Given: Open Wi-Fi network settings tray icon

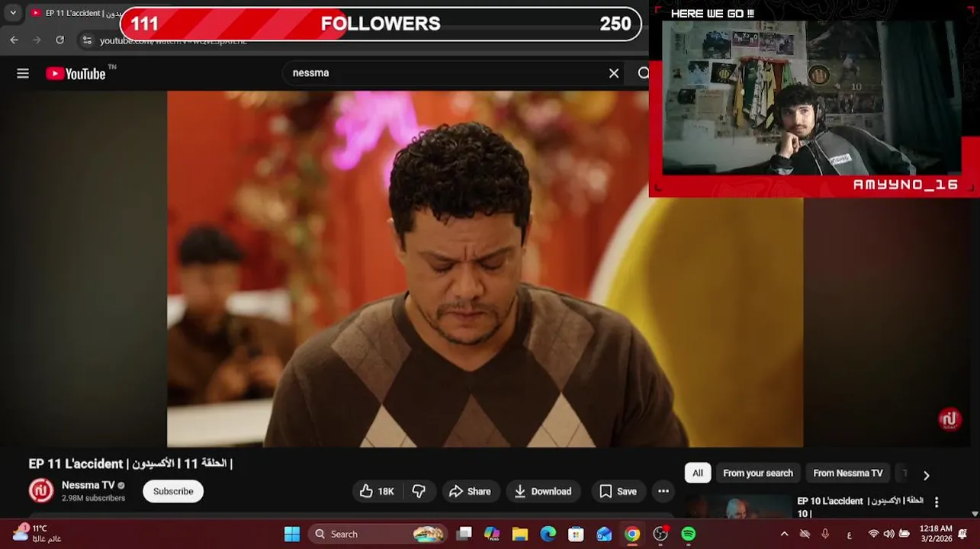Looking at the screenshot, I should click(874, 534).
